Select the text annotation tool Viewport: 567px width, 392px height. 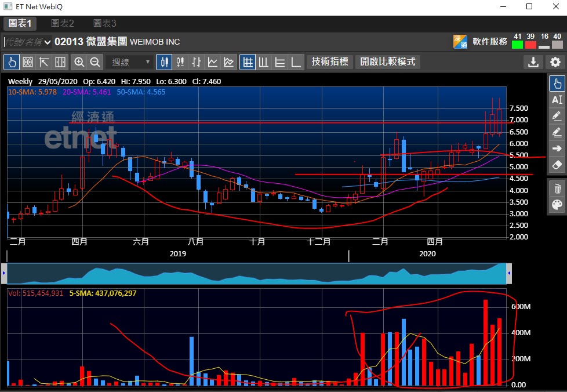pyautogui.click(x=557, y=100)
